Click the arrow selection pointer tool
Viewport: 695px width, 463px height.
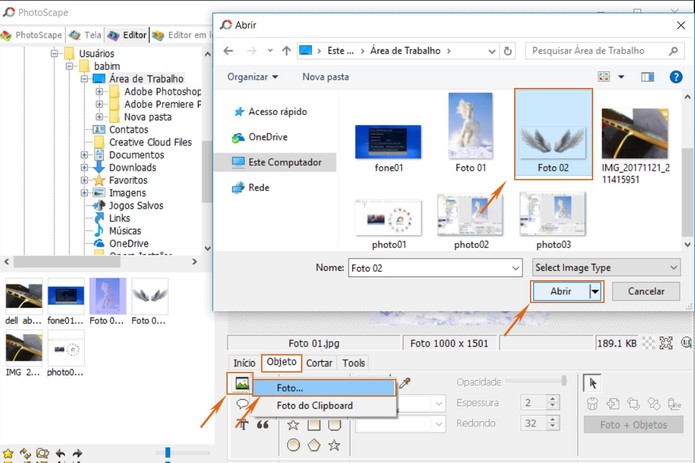pos(592,383)
